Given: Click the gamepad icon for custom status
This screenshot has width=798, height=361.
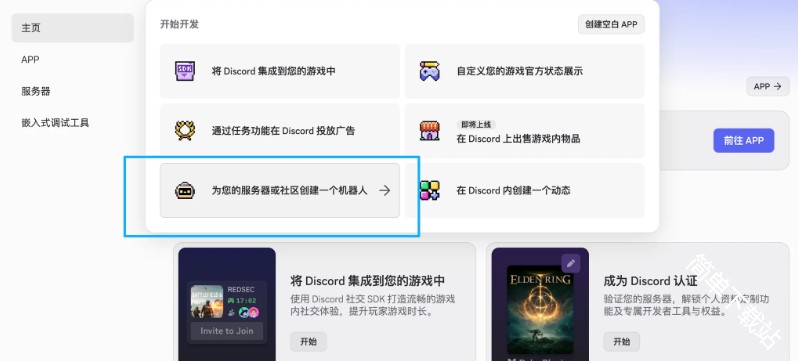Looking at the screenshot, I should (x=429, y=71).
